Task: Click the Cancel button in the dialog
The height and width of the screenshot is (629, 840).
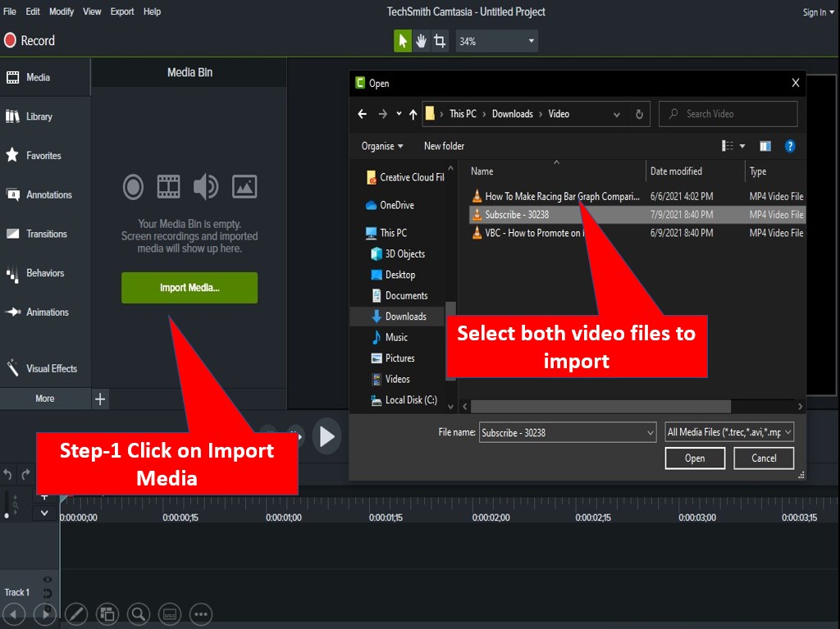Action: click(764, 458)
